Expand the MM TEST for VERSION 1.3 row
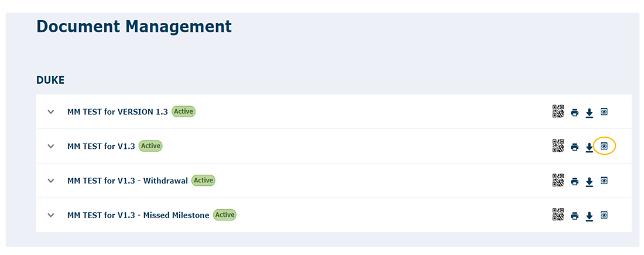 [51, 111]
